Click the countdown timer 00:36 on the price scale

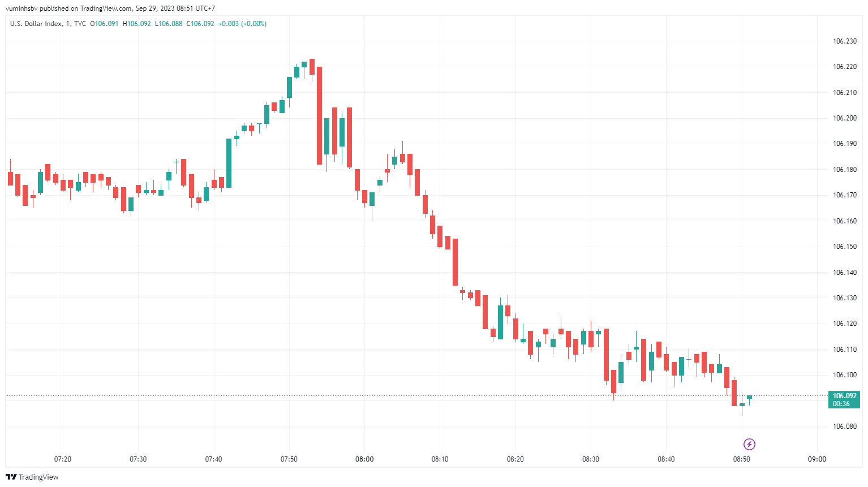point(841,404)
